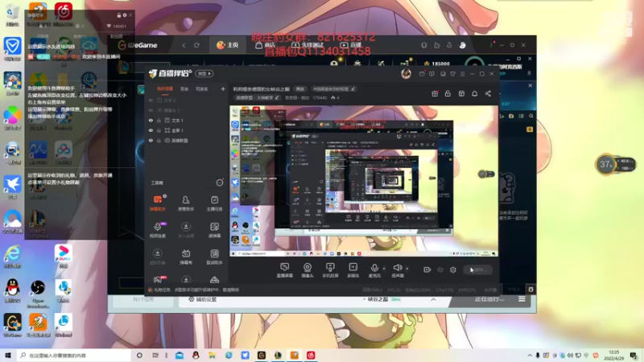The width and height of the screenshot is (644, 362).
Task: Open the 直播伴侣 title bar menu icon
Action: coord(462,74)
